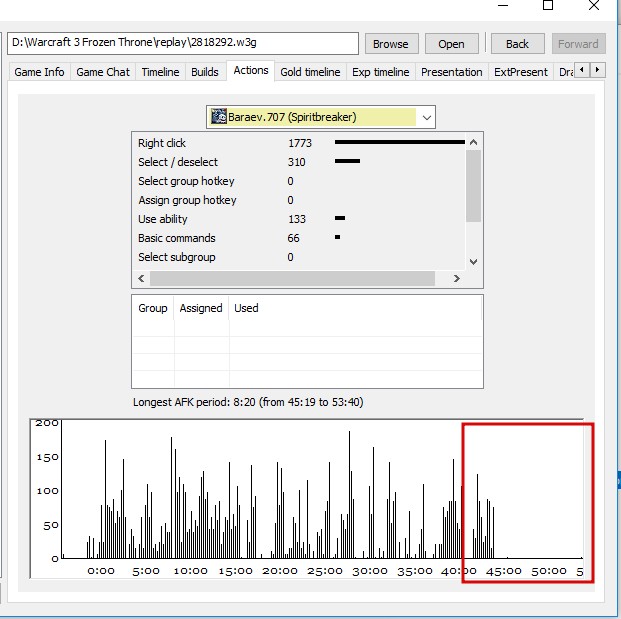Click the replay file path field

click(x=183, y=43)
